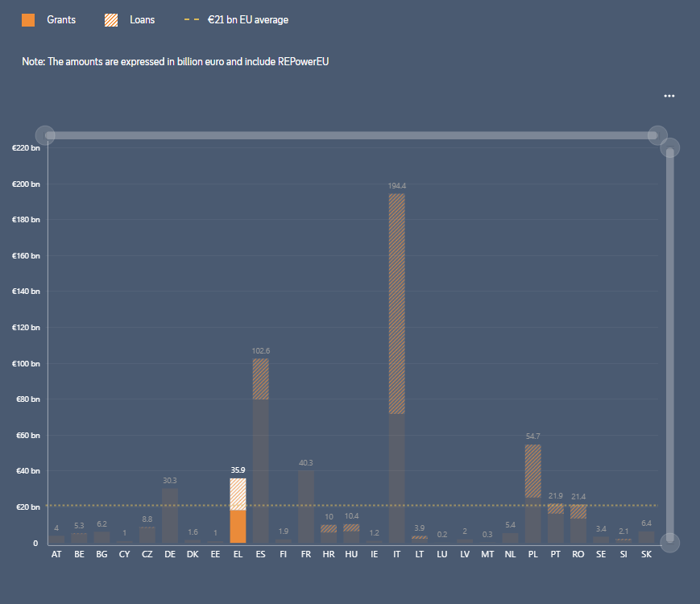Viewport: 700px width, 604px height.
Task: Click the dotted EU average line
Action: (x=351, y=505)
